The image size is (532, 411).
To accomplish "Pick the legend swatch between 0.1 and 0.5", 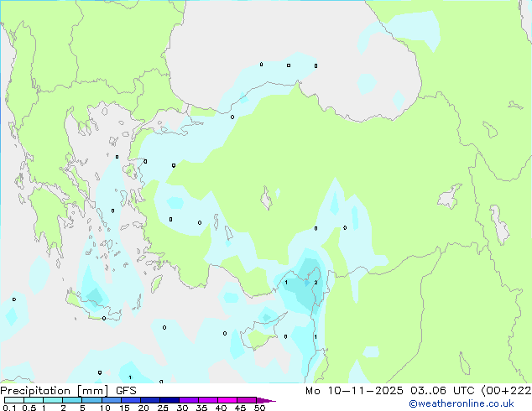I will pyautogui.click(x=14, y=400).
